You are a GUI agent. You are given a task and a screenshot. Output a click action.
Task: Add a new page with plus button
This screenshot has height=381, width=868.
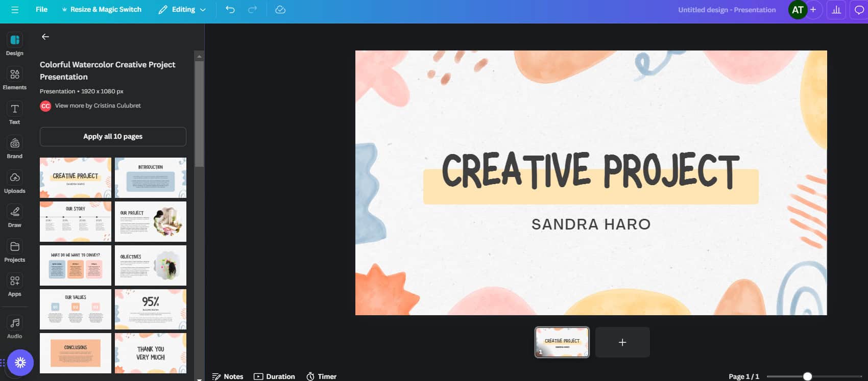pos(622,342)
